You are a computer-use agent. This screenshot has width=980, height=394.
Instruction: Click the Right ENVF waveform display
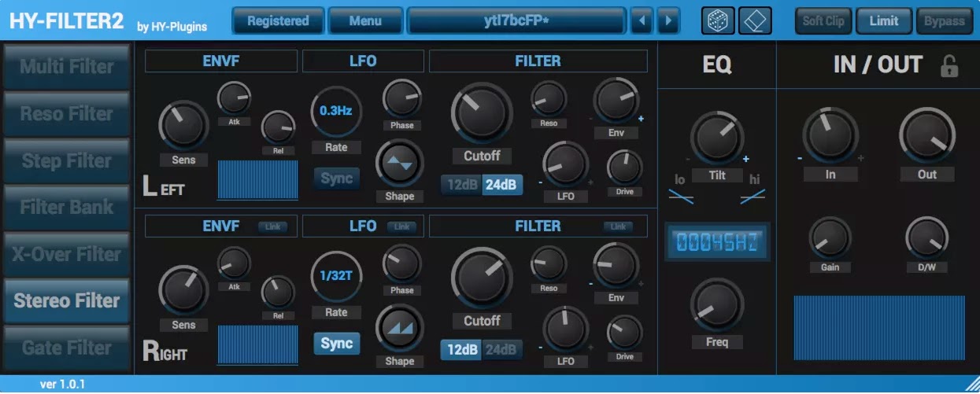[257, 344]
